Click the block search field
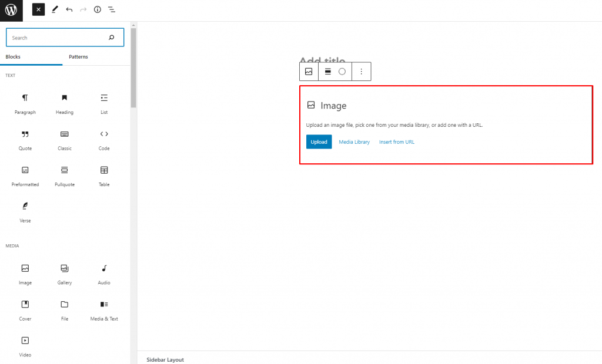 point(65,38)
